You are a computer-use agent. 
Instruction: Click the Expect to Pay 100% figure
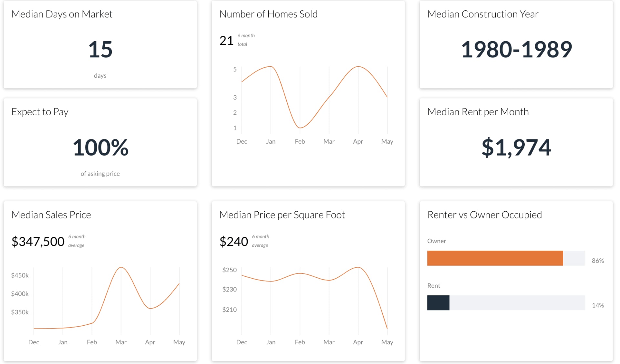tap(100, 147)
